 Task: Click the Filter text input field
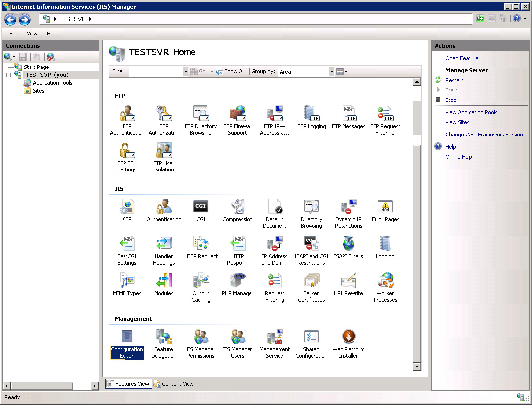pyautogui.click(x=156, y=72)
